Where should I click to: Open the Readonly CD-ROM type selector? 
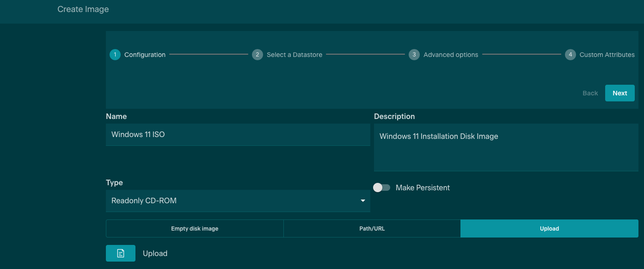pyautogui.click(x=231, y=201)
